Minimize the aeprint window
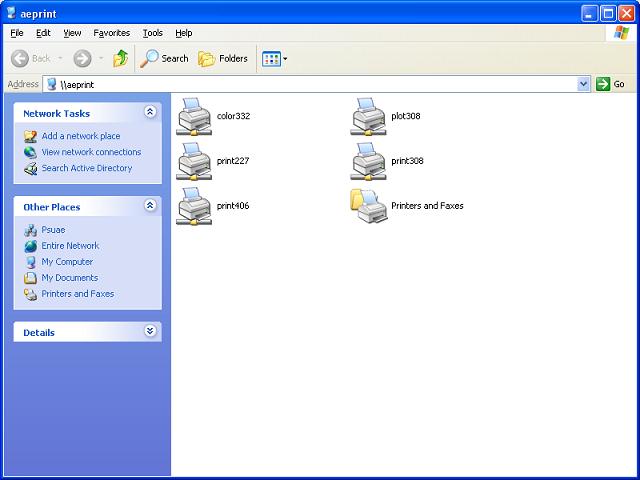Screen dimensions: 640x480 point(589,13)
